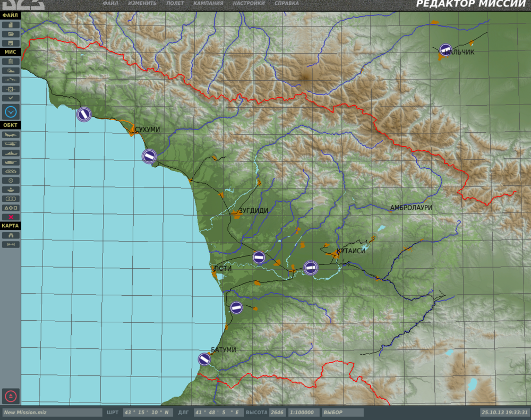The image size is (531, 420).
Task: Click the New Mission.miz filename field
Action: 53,412
